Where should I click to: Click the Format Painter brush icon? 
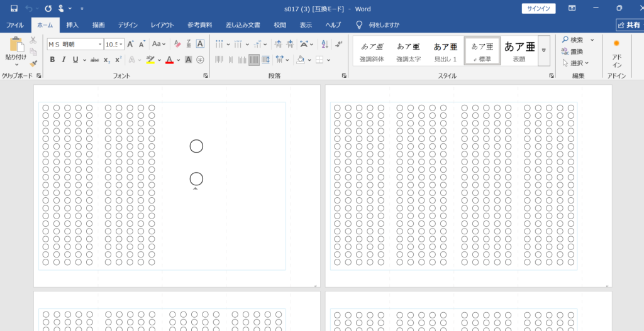tap(33, 63)
